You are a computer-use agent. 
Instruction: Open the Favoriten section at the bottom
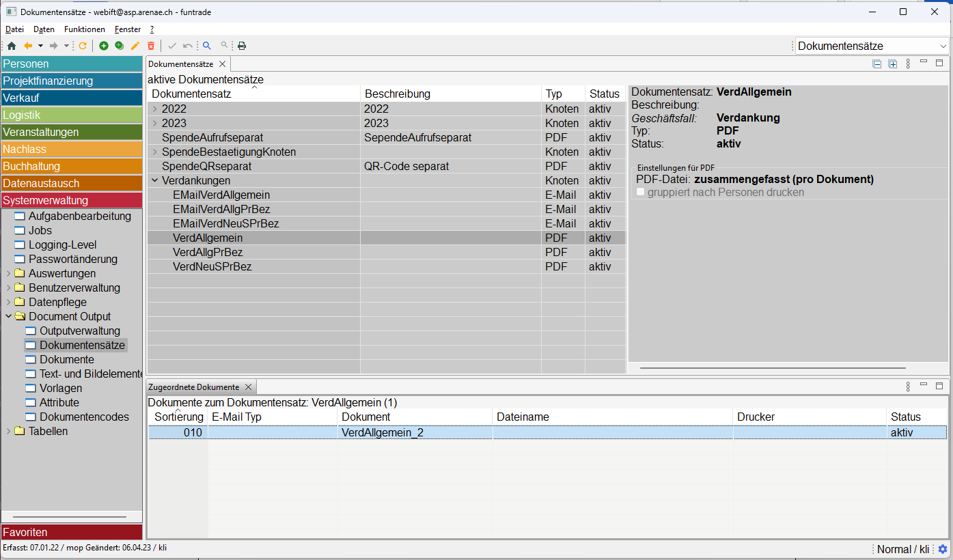[x=72, y=532]
